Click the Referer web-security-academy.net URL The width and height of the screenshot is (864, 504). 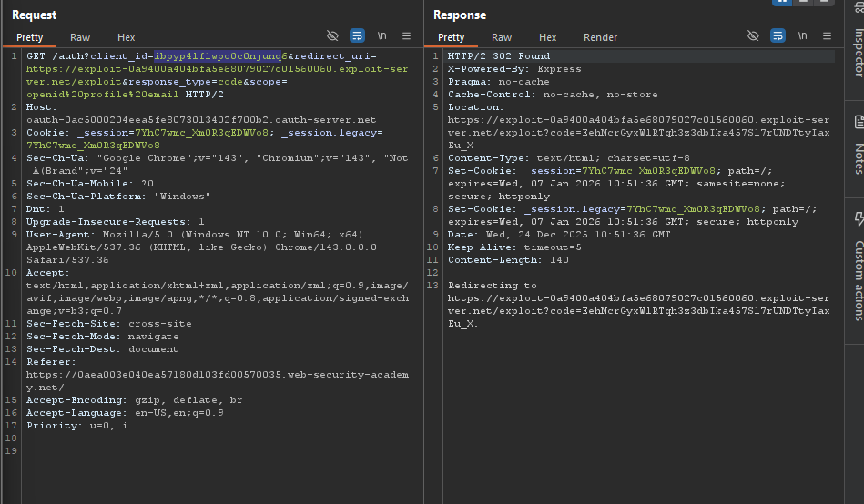coord(217,381)
